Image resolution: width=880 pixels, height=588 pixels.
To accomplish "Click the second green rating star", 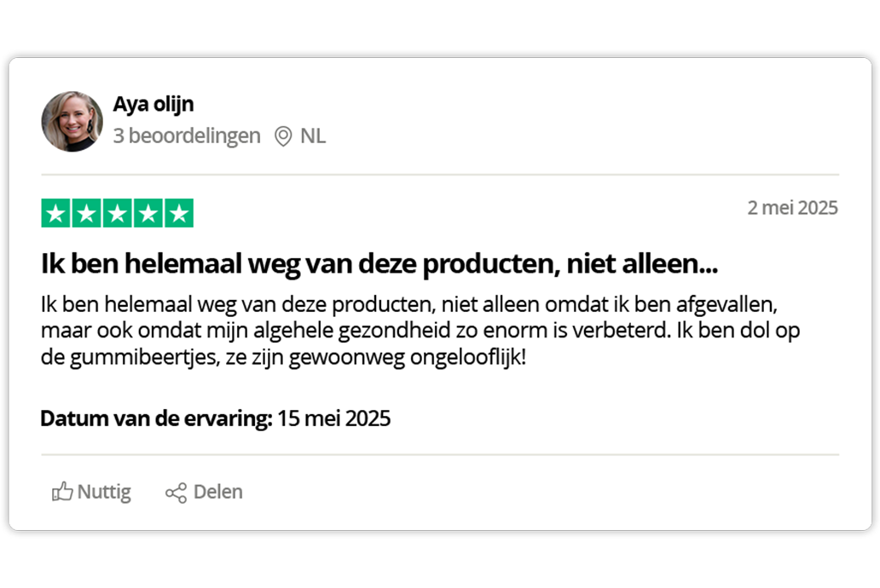I will pos(86,213).
